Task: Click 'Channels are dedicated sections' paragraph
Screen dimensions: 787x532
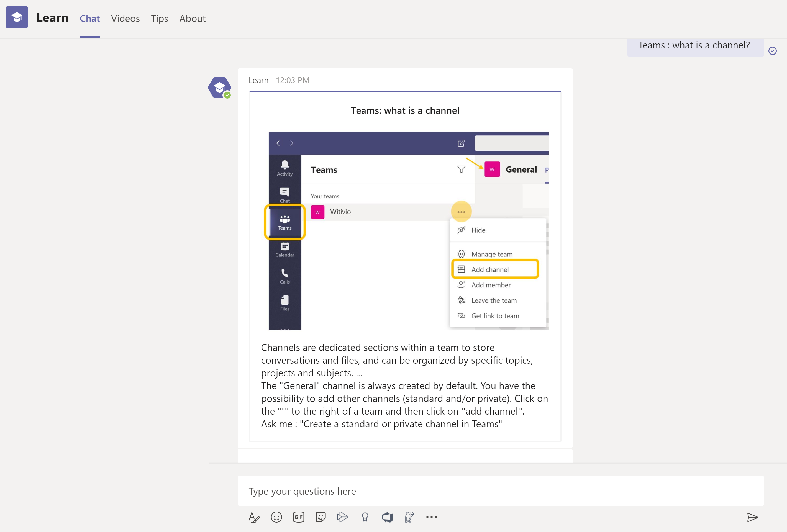Action: pyautogui.click(x=397, y=360)
